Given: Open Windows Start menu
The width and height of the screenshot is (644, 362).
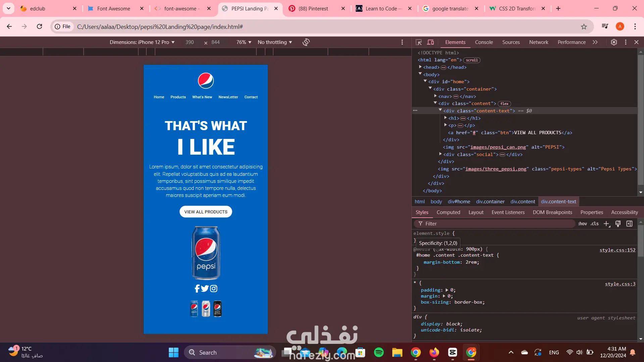Looking at the screenshot, I should point(174,352).
